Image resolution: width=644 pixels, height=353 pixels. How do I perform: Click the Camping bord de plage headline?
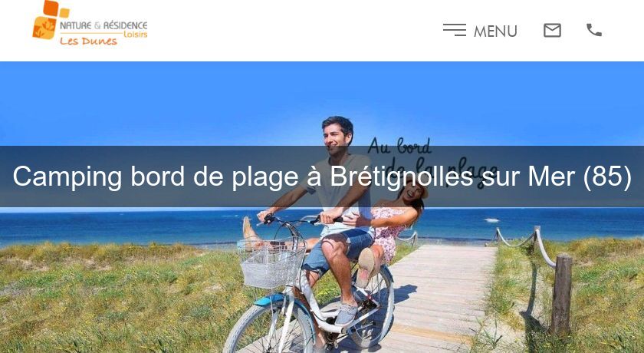tap(322, 176)
